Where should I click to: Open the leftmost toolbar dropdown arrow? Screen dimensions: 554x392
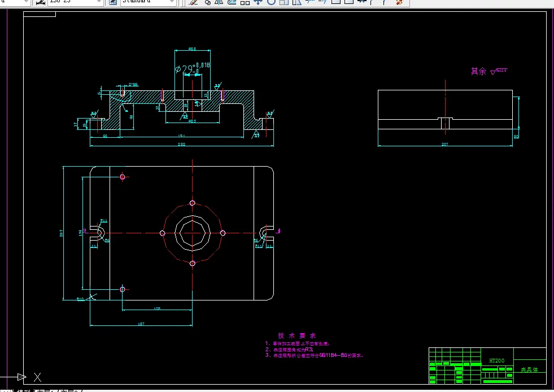pos(25,2)
